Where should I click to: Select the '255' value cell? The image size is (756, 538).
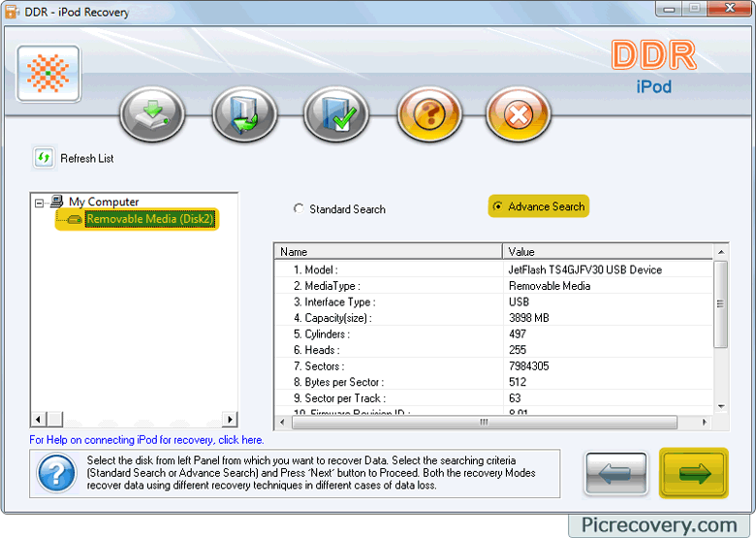[x=518, y=350]
